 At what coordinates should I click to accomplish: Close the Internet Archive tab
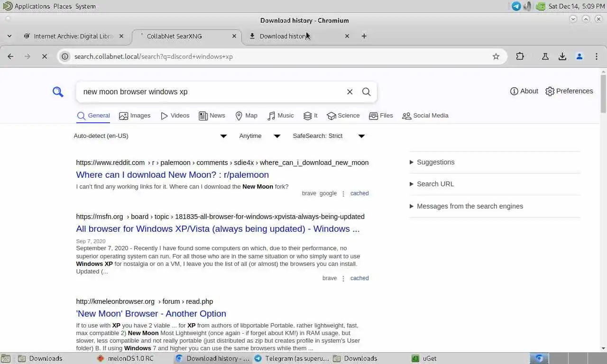coord(121,36)
